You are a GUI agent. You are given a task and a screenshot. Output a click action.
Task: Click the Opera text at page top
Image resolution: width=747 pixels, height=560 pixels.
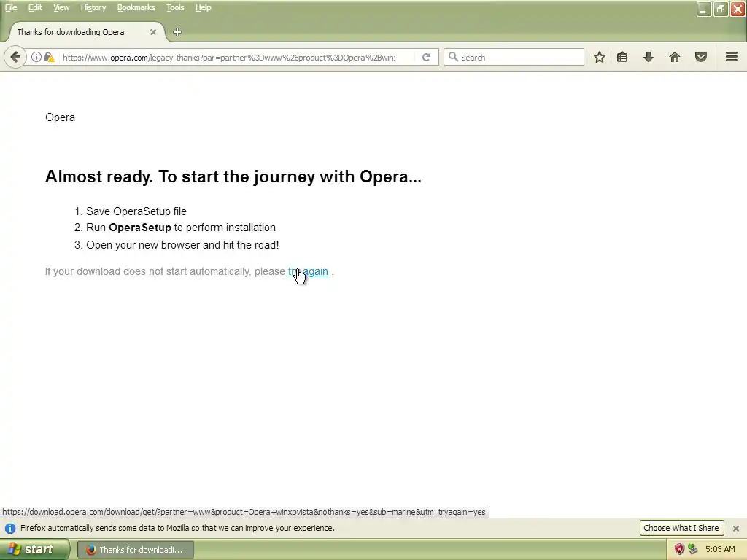pos(60,117)
